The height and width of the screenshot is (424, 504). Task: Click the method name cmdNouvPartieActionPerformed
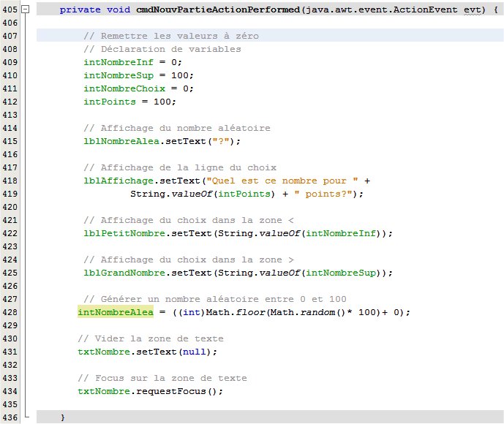218,10
